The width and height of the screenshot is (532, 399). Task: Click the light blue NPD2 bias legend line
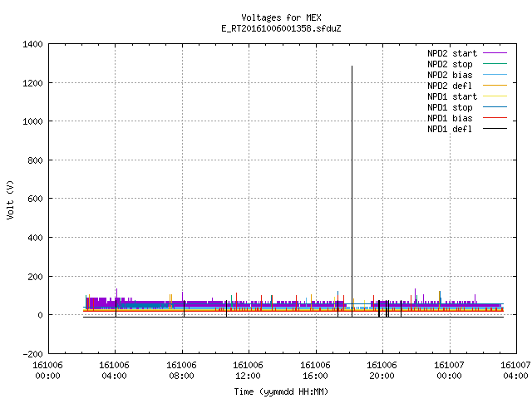[x=495, y=75]
